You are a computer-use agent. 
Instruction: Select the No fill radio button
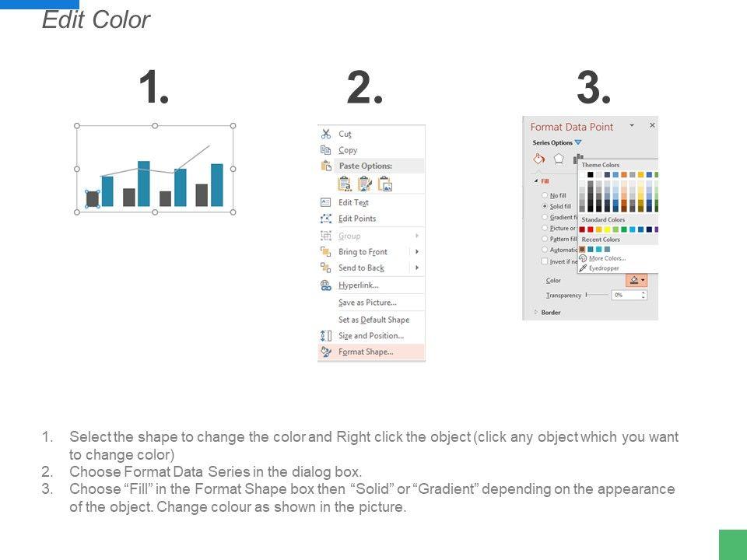click(544, 195)
